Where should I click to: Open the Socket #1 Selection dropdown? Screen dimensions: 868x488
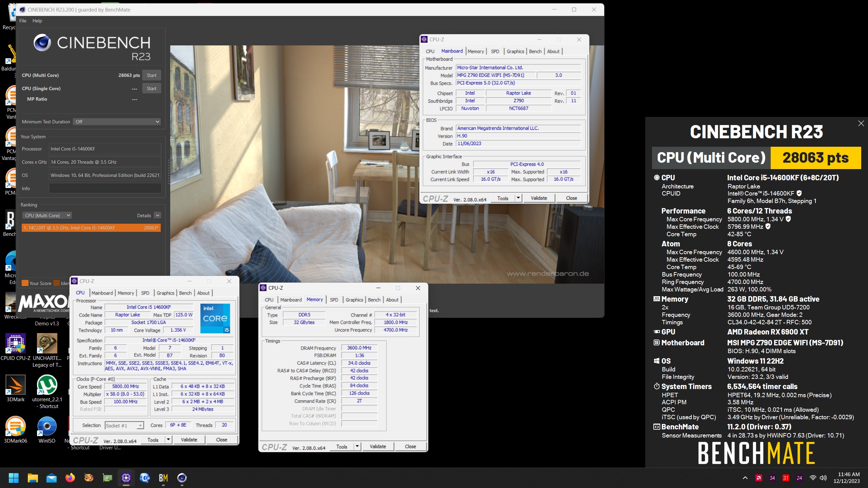124,426
